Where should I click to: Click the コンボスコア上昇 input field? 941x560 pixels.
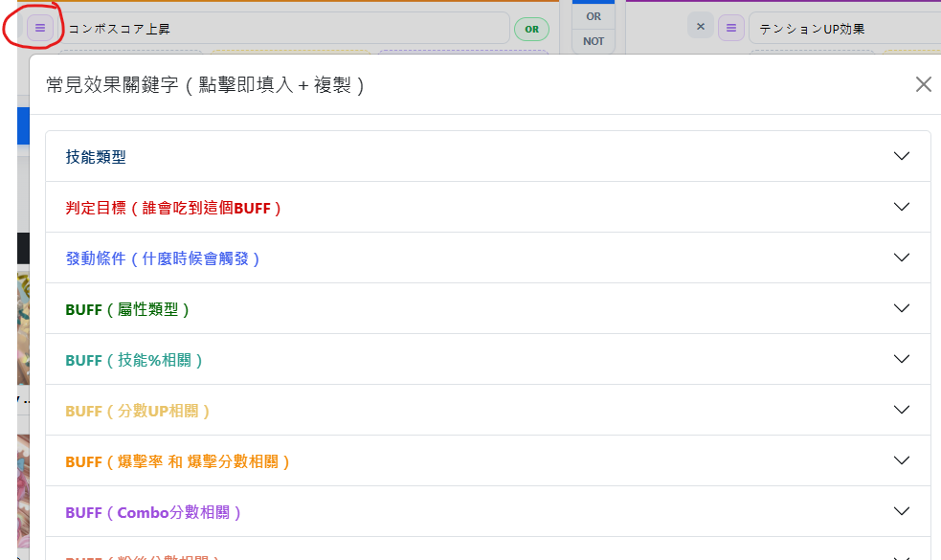[284, 28]
